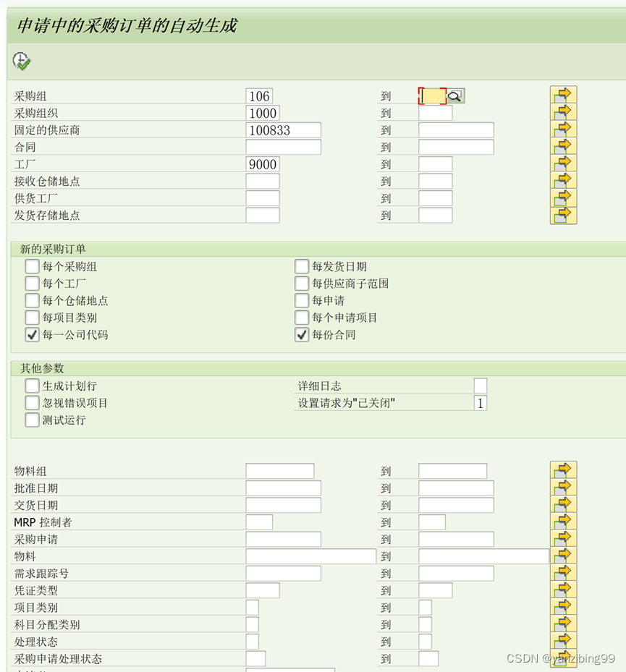Open multiple selection arrow for 合同 row
Viewport: 626px width, 672px height.
click(x=563, y=147)
